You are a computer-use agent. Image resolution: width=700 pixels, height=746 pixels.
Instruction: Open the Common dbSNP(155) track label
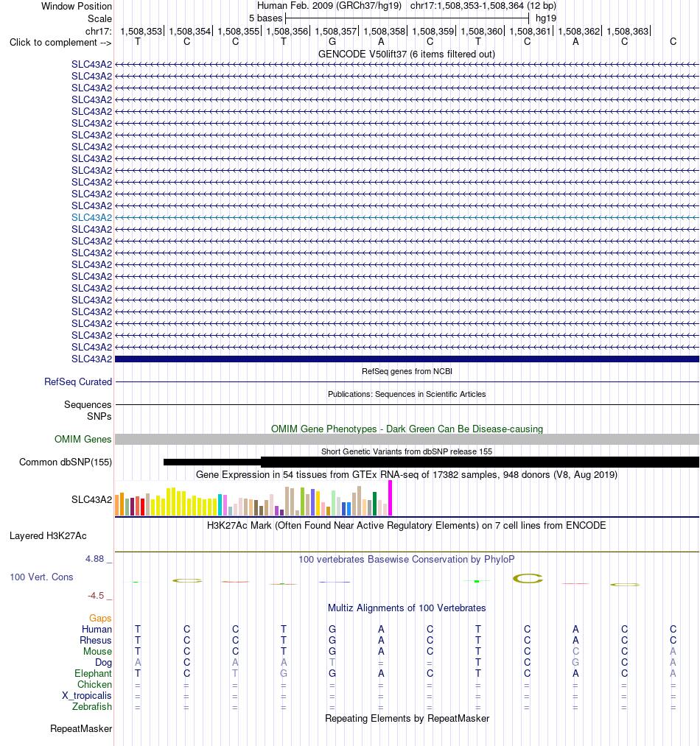tap(66, 462)
